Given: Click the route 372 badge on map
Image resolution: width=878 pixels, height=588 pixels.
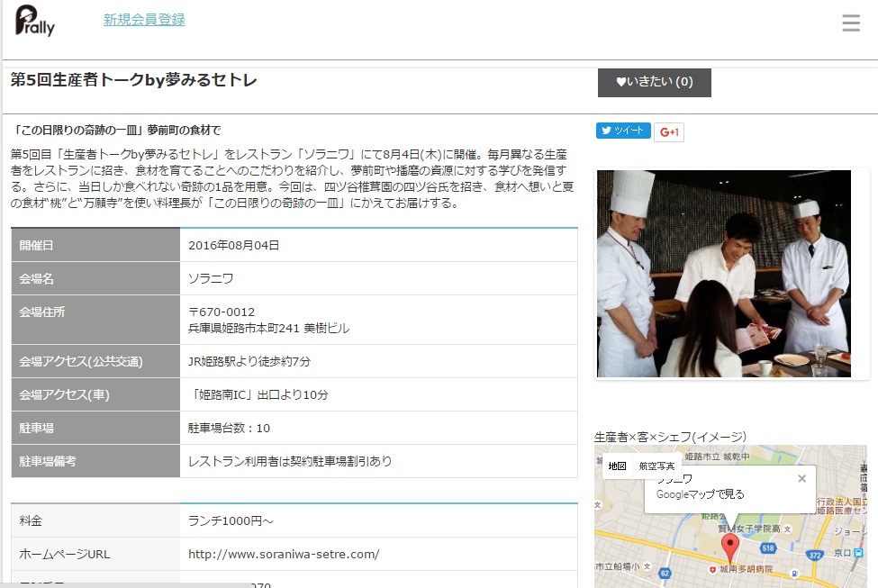Looking at the screenshot, I should pos(813,556).
